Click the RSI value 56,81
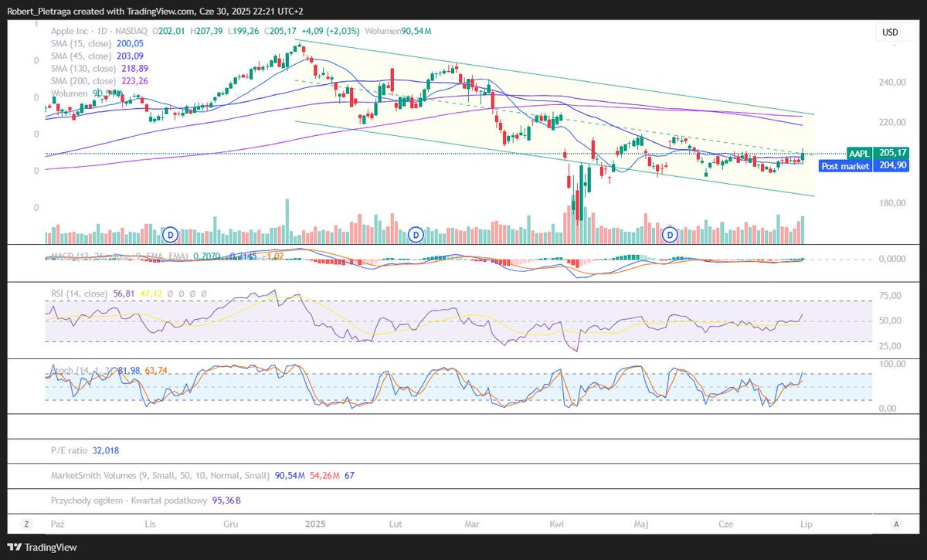The height and width of the screenshot is (560, 927). pyautogui.click(x=124, y=294)
